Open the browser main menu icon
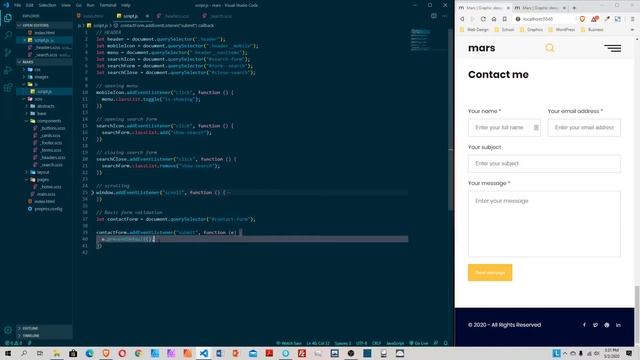The height and width of the screenshot is (360, 640). [x=632, y=19]
